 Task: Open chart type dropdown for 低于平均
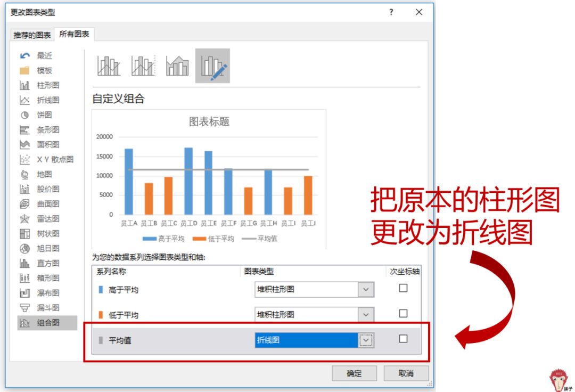[366, 315]
